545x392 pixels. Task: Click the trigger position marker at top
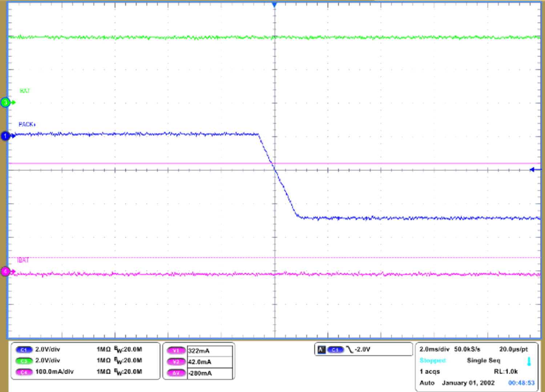[275, 5]
